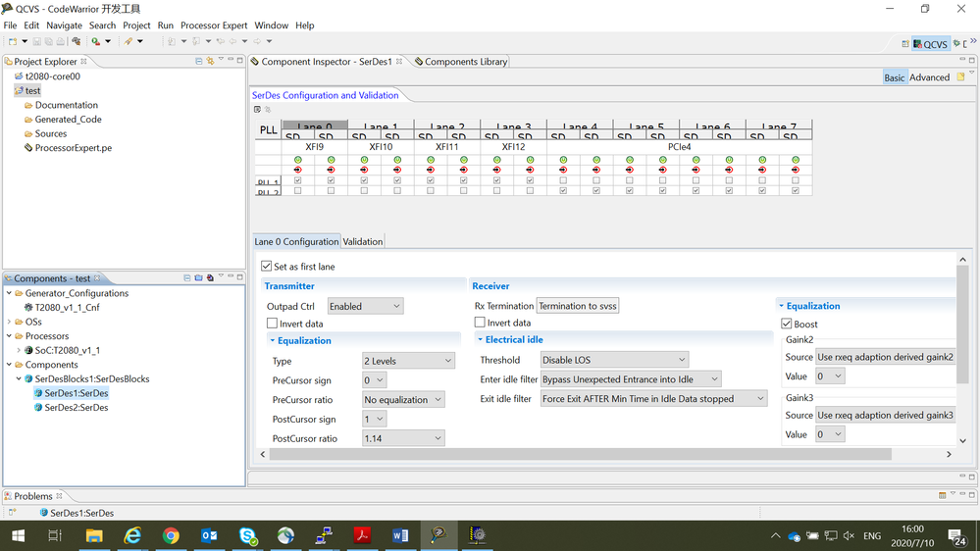Click the Debug bug toolbar icon
980x551 pixels.
95,41
